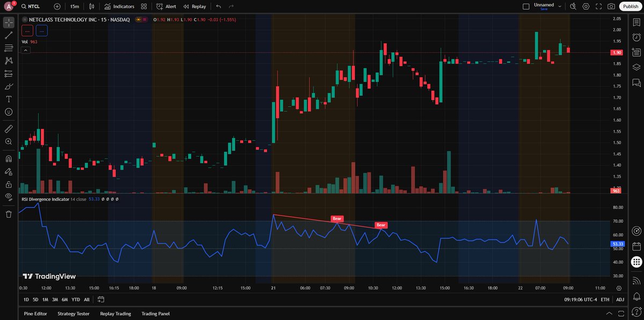Select the brush drawing tool

[x=9, y=86]
